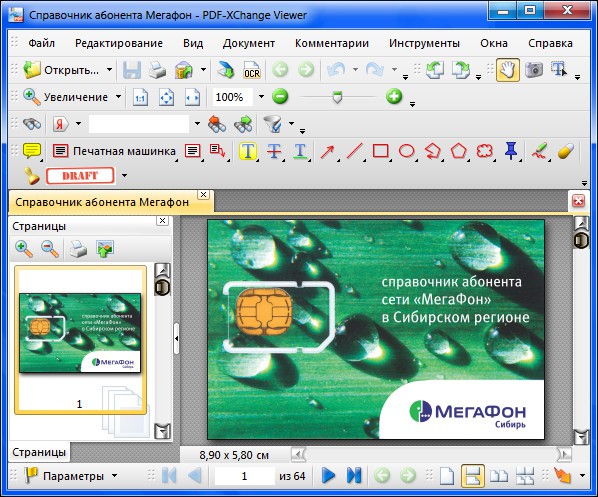
Task: Click the Fit Page icon
Action: [166, 98]
